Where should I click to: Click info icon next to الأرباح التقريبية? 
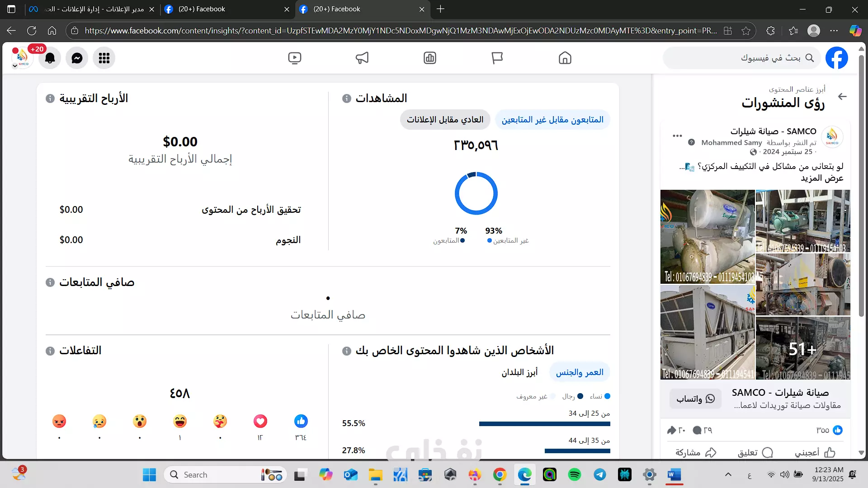[50, 99]
